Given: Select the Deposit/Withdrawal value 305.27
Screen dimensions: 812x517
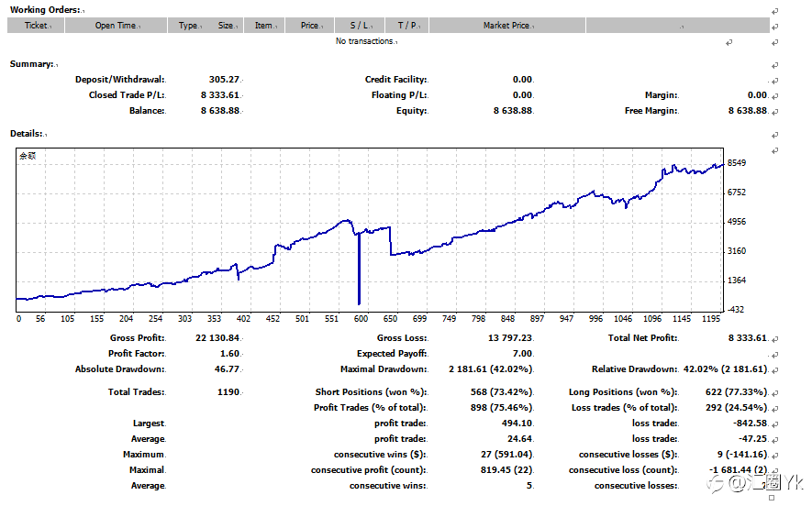Looking at the screenshot, I should pyautogui.click(x=224, y=80).
